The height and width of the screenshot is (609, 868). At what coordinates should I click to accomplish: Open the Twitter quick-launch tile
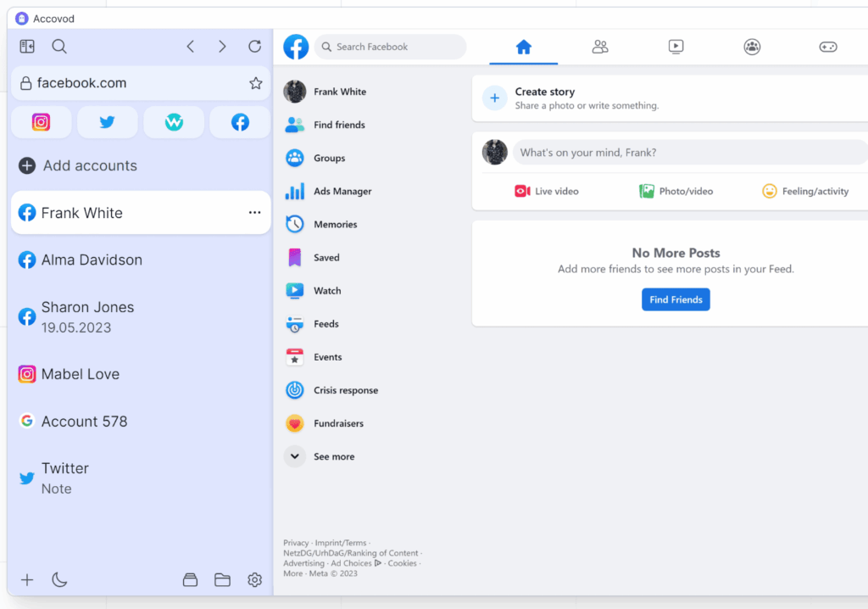108,122
